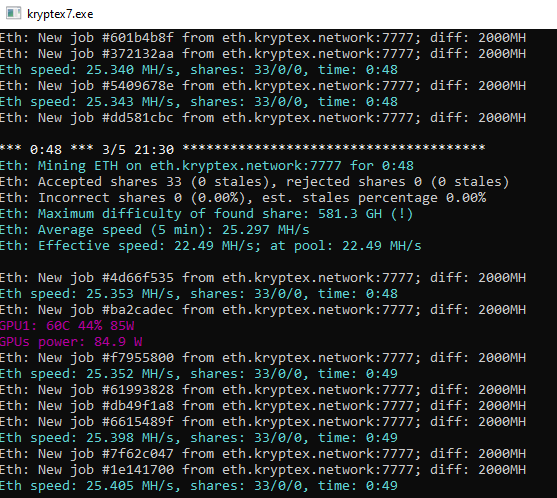Screen dimensions: 557x498
Task: Click the GPU1: 60C 44% 85W line
Action: tap(67, 325)
